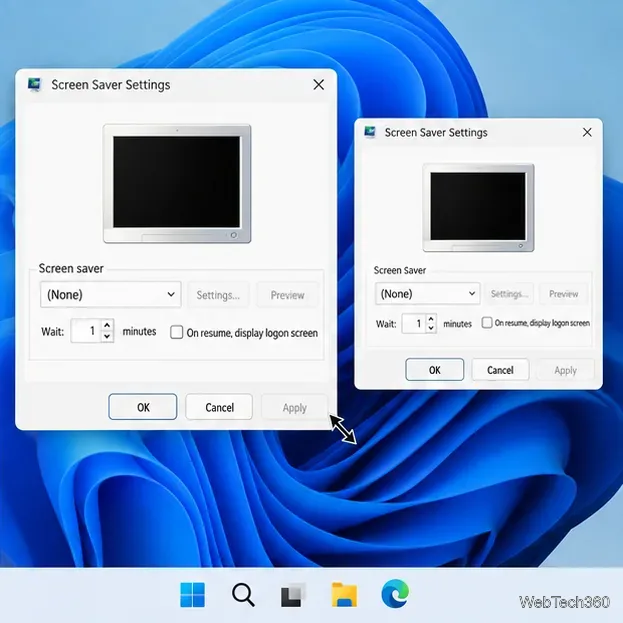Click Apply in larger Screen Saver window
Screen dimensions: 623x623
pyautogui.click(x=294, y=407)
